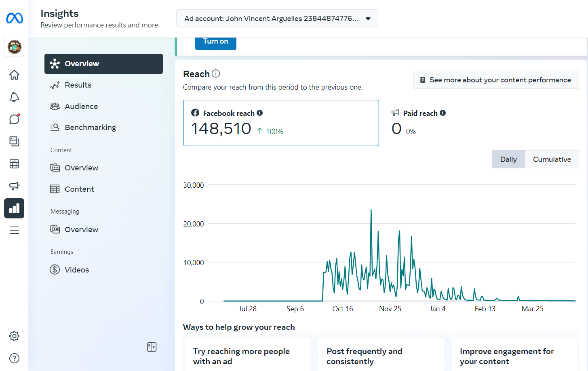Collapse the sidebar panel icon

click(x=152, y=347)
